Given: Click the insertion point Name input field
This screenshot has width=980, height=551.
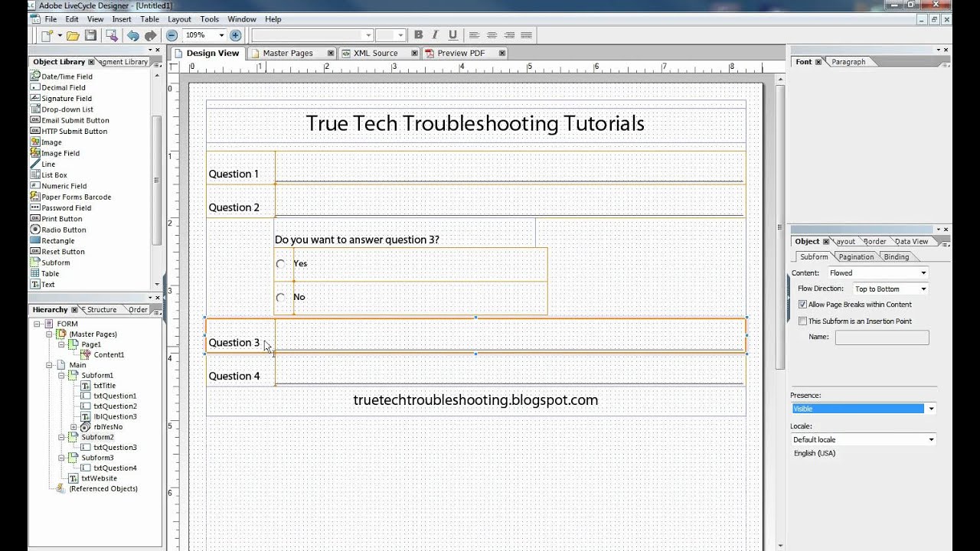Looking at the screenshot, I should pyautogui.click(x=882, y=337).
